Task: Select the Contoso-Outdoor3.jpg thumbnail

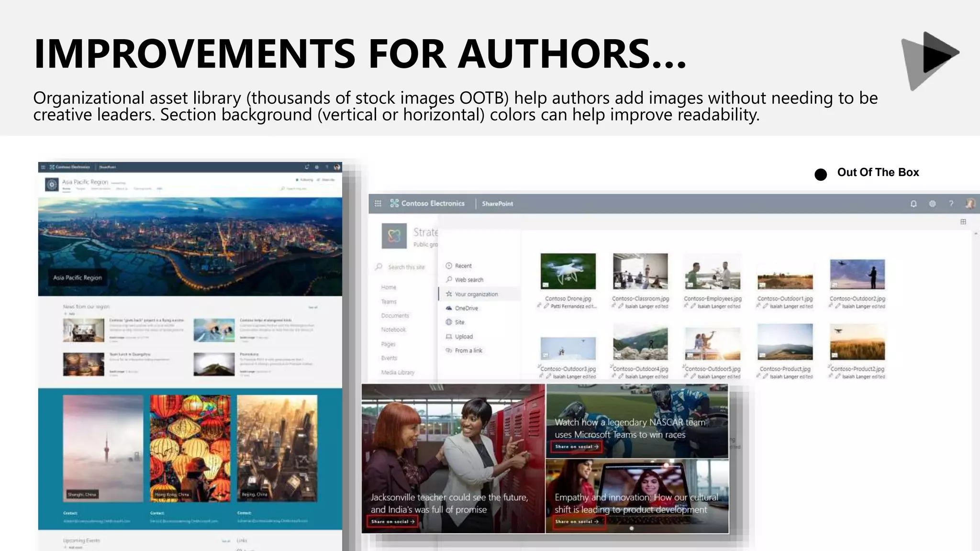Action: (568, 348)
